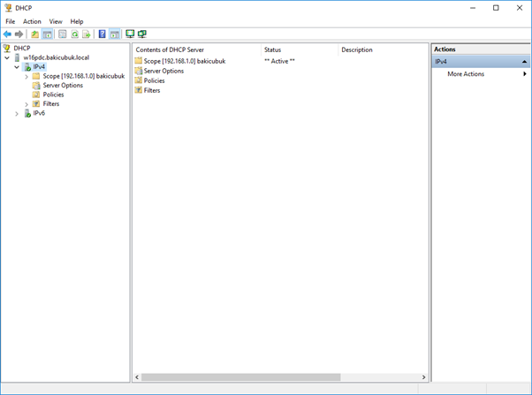Open the View menu

coord(56,21)
